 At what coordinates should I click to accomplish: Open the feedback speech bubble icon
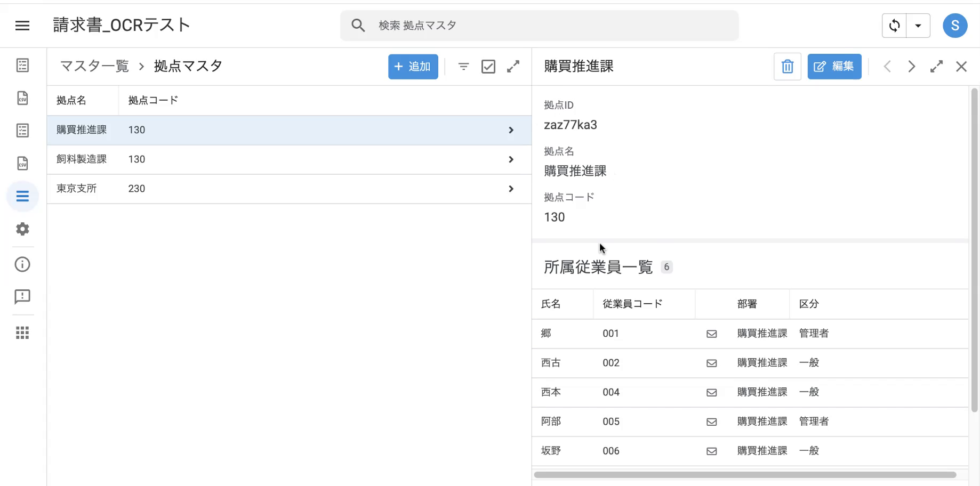(x=22, y=297)
